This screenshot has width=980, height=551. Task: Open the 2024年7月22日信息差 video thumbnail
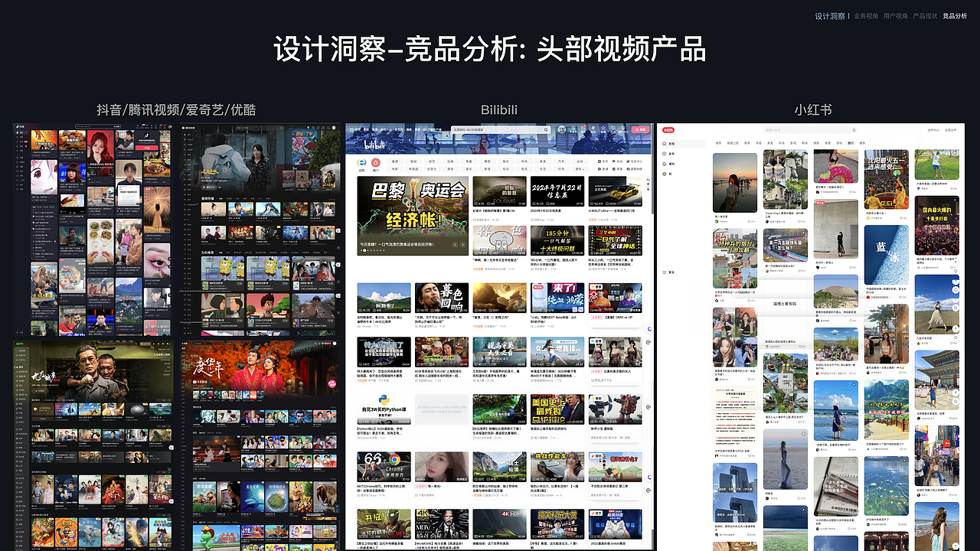coord(557,191)
